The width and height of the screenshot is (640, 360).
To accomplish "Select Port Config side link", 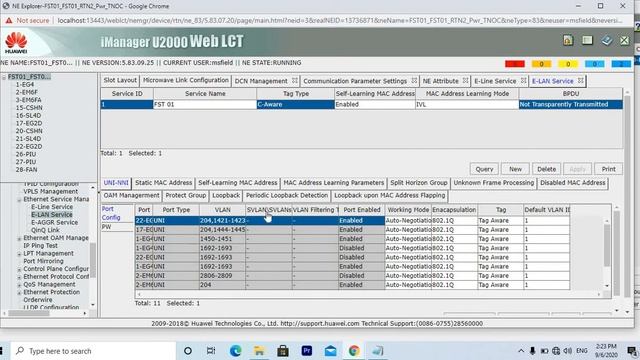I will (111, 213).
